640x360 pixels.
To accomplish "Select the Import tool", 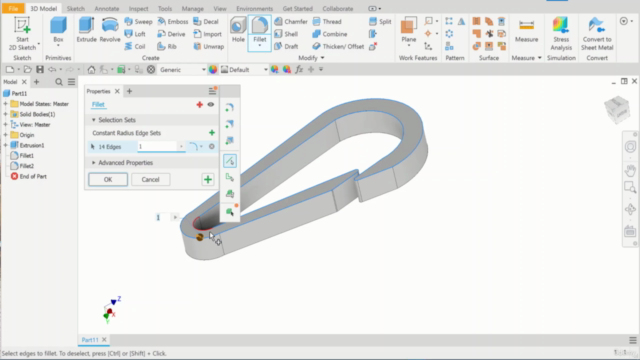I will coord(207,34).
